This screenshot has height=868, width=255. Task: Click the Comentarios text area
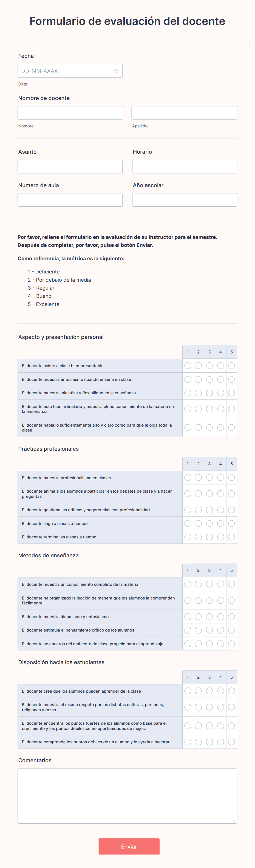[127, 796]
